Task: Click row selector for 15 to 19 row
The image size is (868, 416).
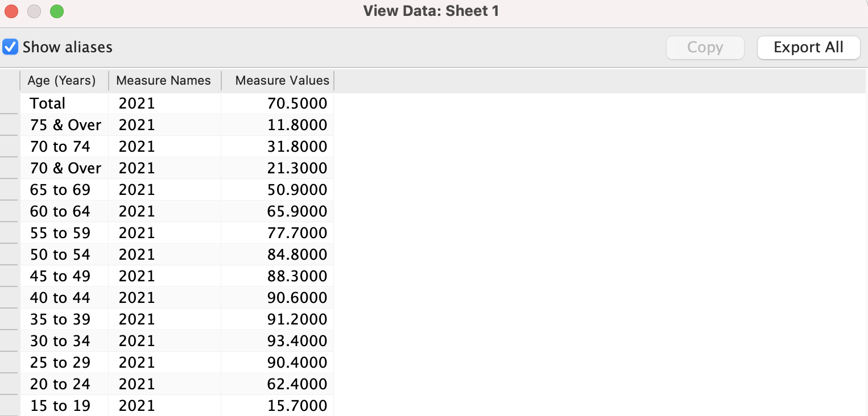Action: [x=9, y=406]
